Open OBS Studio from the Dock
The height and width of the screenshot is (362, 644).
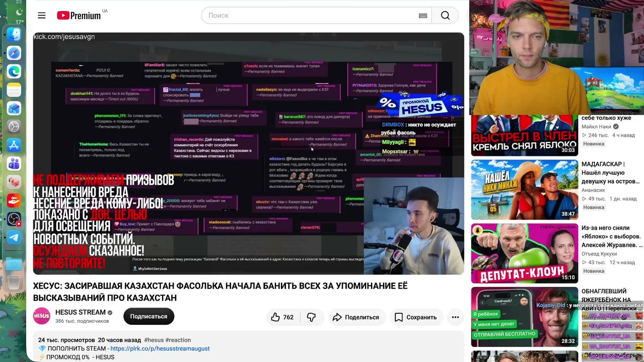pyautogui.click(x=14, y=219)
